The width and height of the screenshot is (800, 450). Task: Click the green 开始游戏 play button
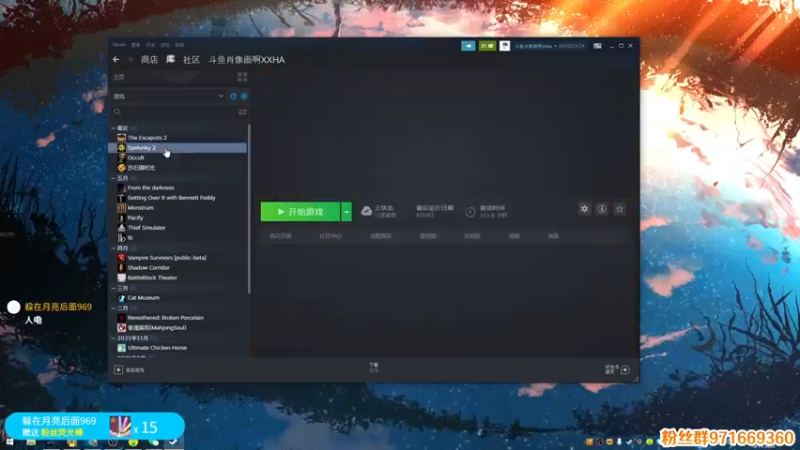tap(300, 212)
